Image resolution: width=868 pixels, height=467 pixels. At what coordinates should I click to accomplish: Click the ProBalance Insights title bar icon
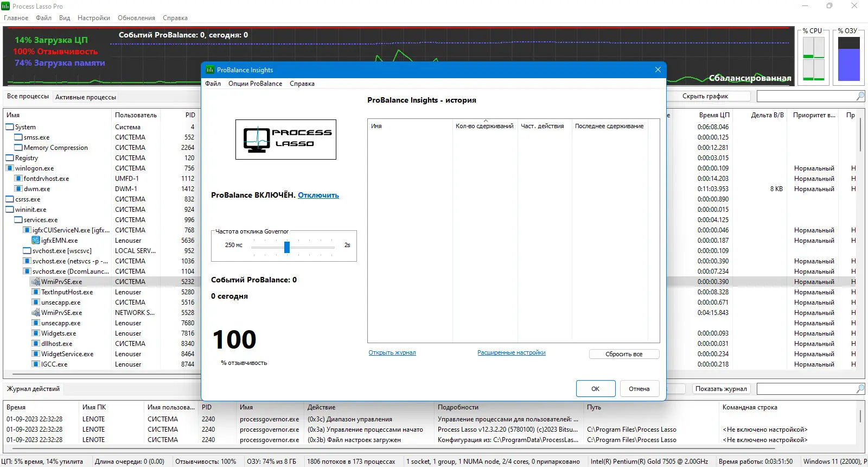click(210, 70)
